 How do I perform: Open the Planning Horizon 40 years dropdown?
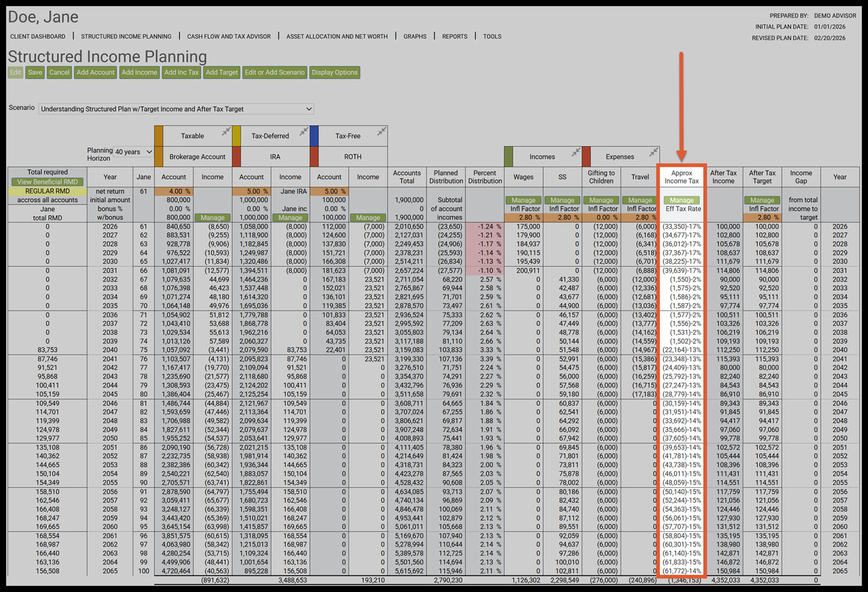[133, 152]
